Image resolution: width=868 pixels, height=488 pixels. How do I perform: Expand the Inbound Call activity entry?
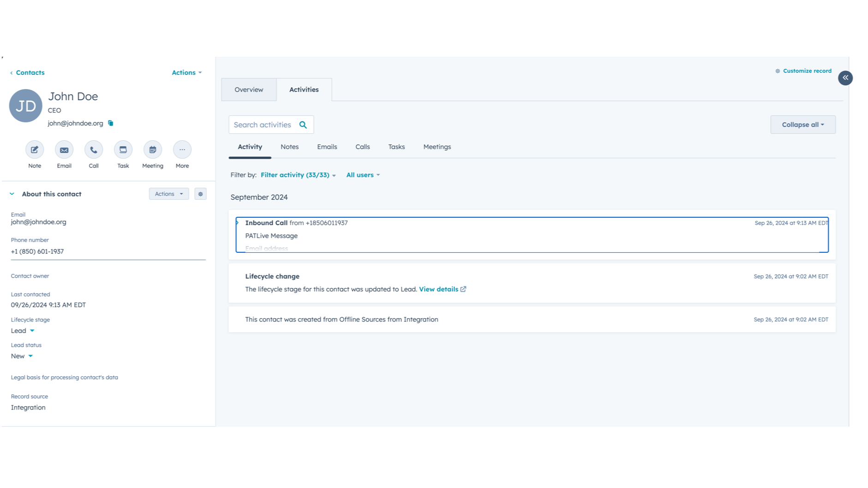tap(238, 223)
